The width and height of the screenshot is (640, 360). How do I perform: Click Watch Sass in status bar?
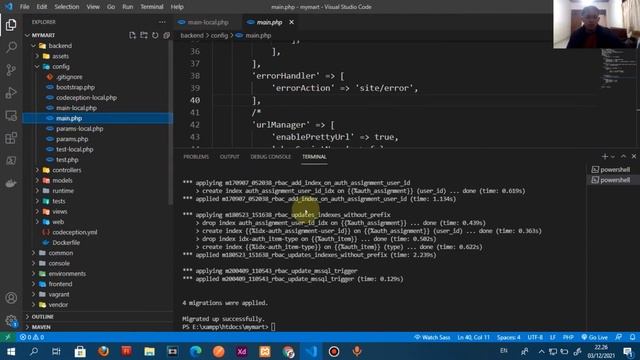pyautogui.click(x=432, y=337)
